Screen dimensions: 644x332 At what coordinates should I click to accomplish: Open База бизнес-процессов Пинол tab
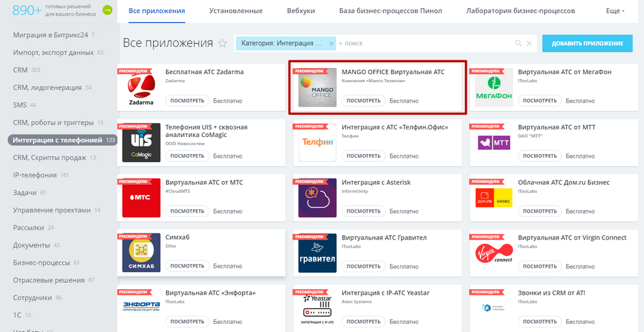click(391, 11)
